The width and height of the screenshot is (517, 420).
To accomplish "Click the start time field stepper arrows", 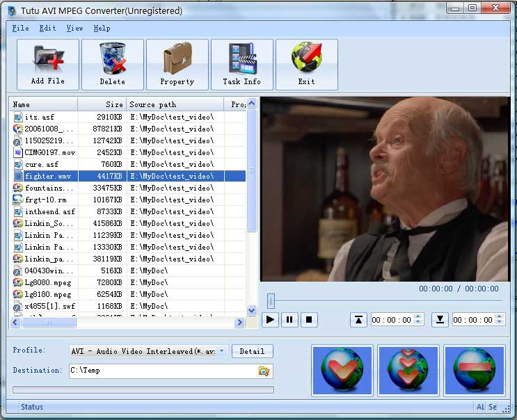I will pos(418,319).
